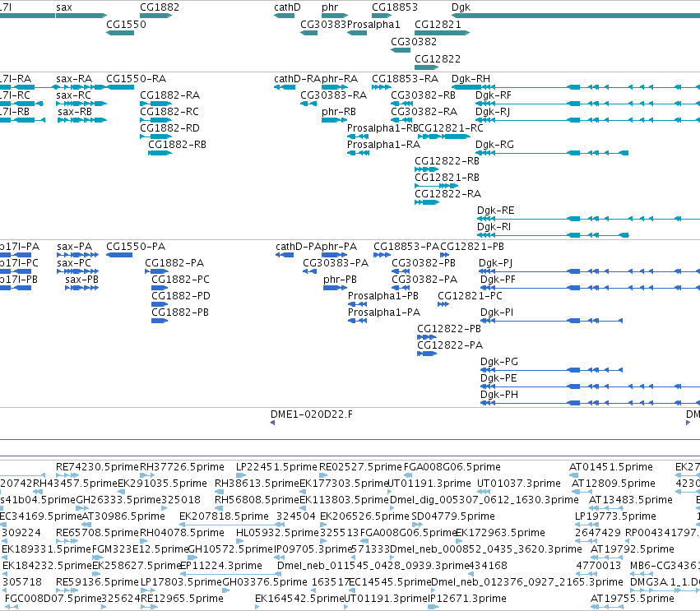Image resolution: width=700 pixels, height=611 pixels.
Task: Click the phr gene label
Action: click(330, 7)
